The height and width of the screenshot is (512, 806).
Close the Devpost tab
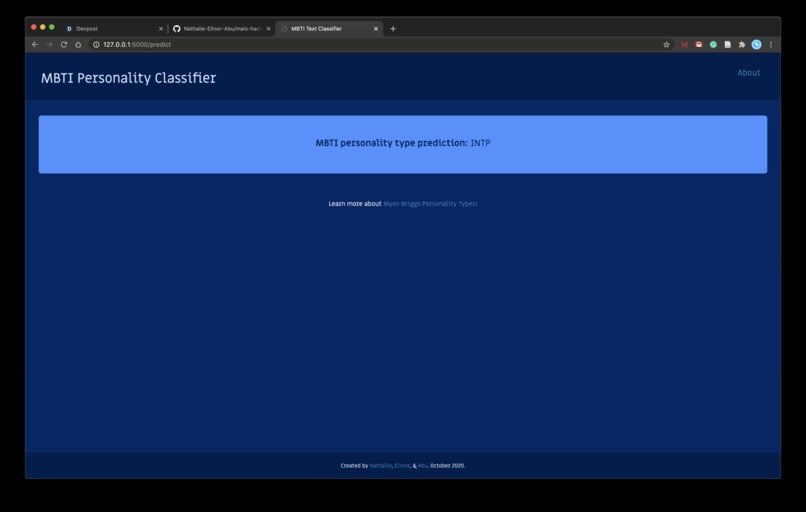(160, 29)
